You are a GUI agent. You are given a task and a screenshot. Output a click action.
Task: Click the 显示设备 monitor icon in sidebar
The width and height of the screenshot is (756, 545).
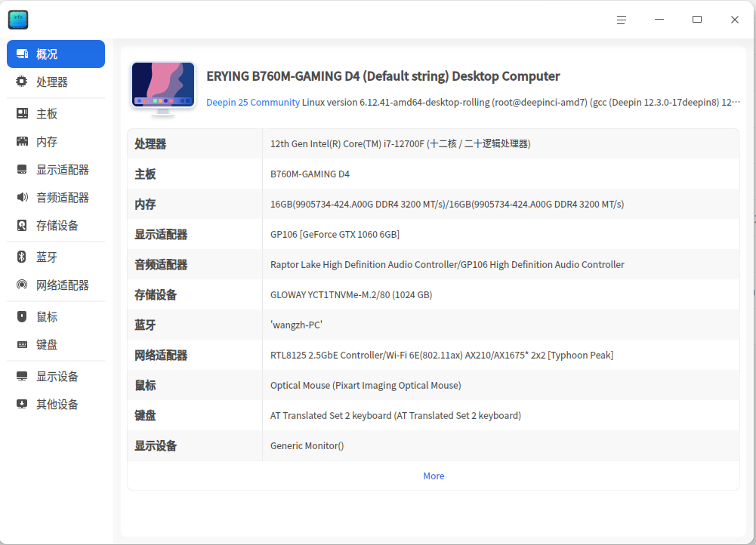click(22, 377)
